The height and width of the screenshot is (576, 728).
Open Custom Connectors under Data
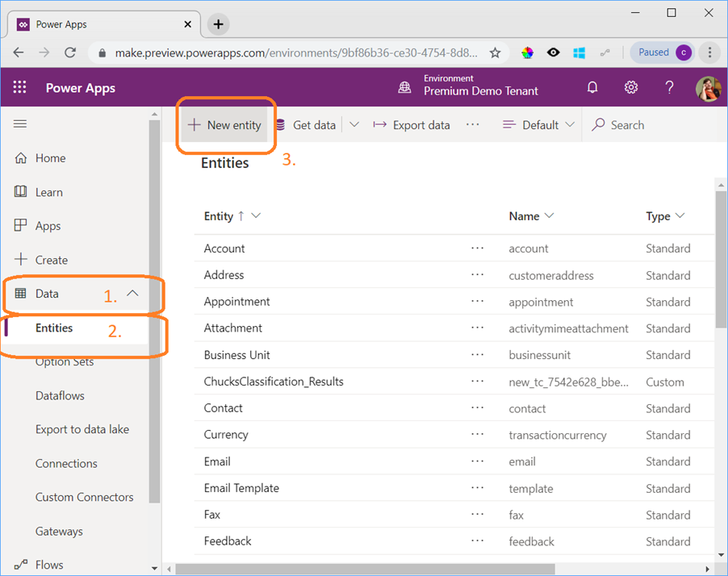(x=84, y=497)
